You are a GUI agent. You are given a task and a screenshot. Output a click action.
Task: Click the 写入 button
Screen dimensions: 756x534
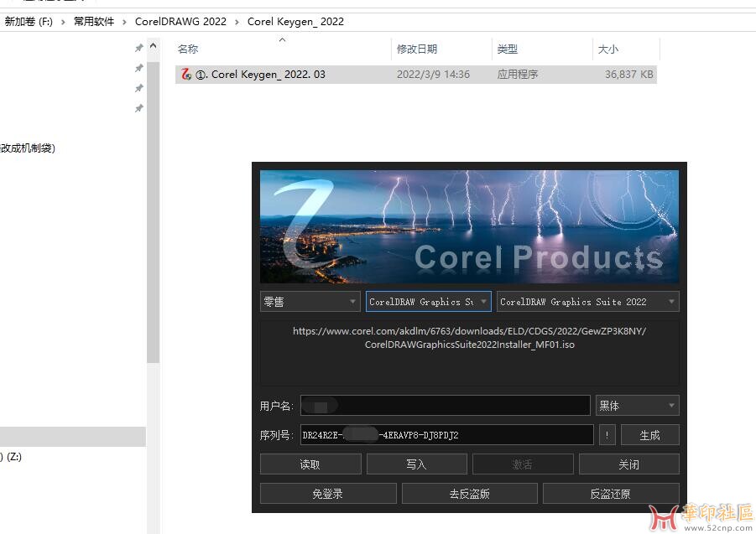click(x=416, y=464)
